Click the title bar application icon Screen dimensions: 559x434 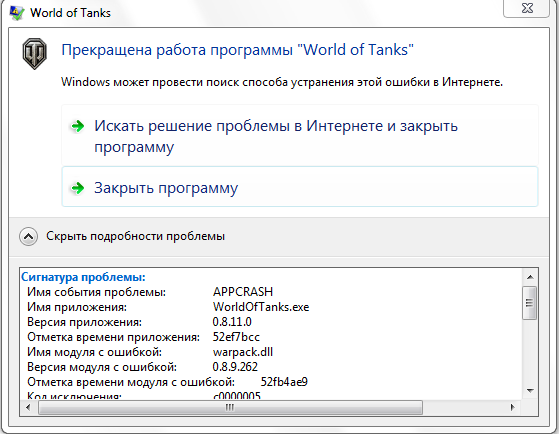17,13
